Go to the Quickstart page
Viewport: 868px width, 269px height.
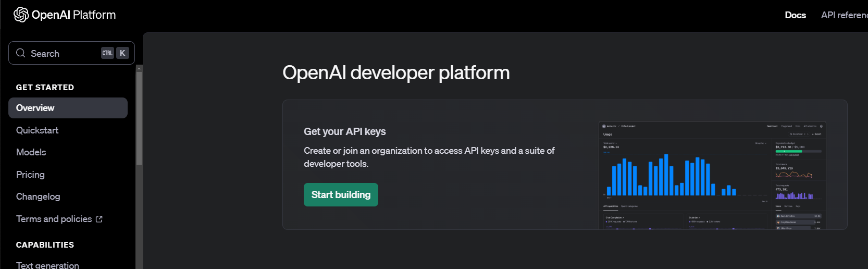(x=37, y=130)
